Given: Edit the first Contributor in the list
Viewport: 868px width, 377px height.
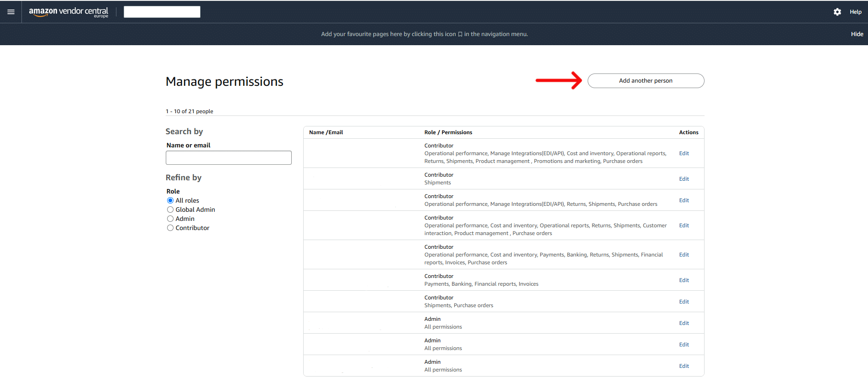Looking at the screenshot, I should pyautogui.click(x=684, y=153).
